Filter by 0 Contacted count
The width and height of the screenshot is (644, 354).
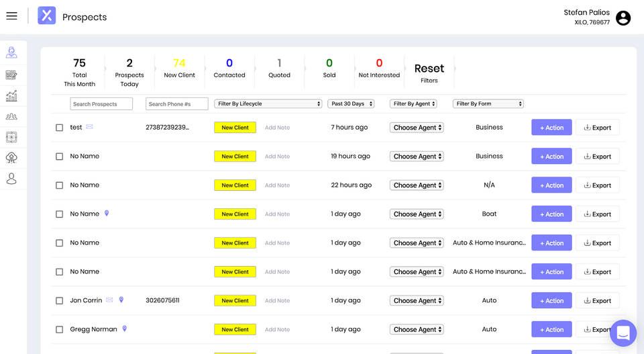(229, 68)
